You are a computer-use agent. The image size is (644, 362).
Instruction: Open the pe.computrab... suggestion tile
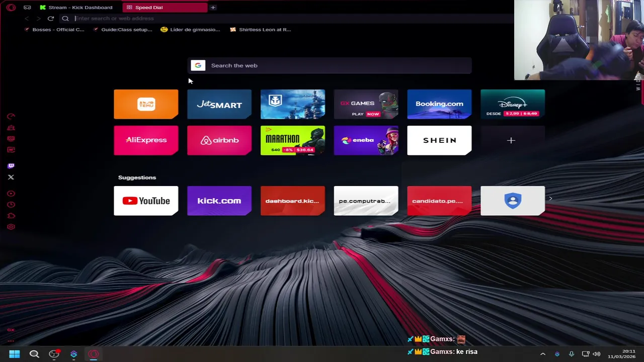[366, 201]
